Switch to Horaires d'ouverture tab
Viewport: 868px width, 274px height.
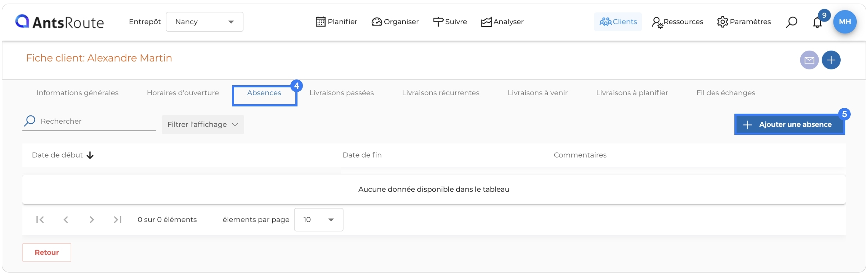(183, 93)
